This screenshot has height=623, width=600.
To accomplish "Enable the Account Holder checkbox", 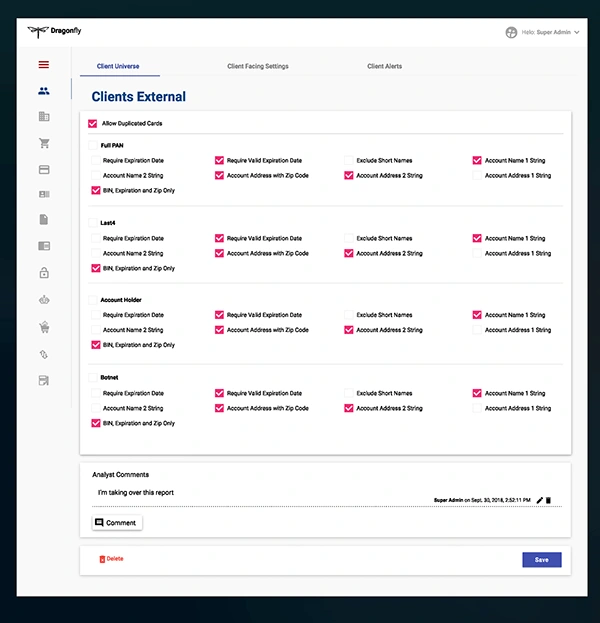I will click(93, 300).
